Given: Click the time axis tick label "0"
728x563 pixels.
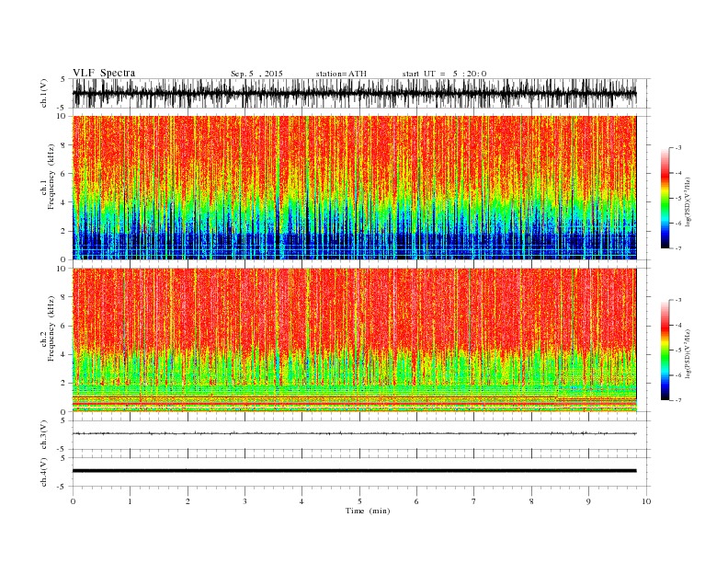Looking at the screenshot, I should (x=73, y=501).
